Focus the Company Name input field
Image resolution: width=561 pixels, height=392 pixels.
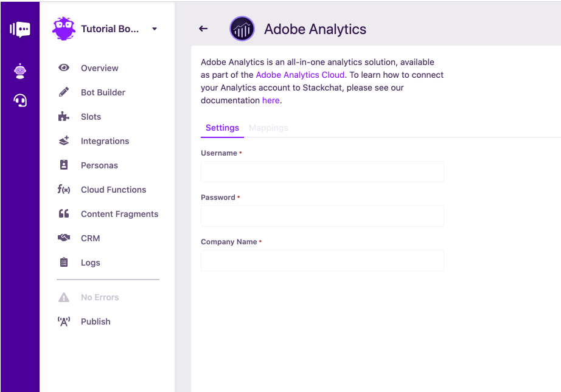322,260
